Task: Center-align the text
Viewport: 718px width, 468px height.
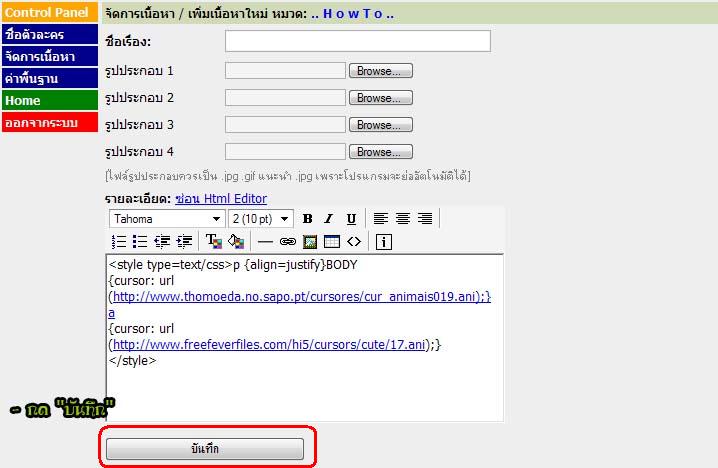Action: point(403,219)
